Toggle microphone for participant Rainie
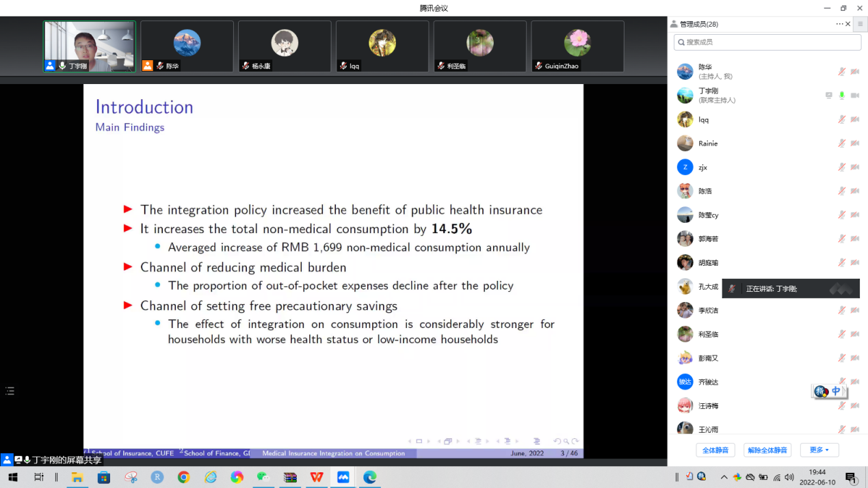This screenshot has height=488, width=868. point(842,144)
